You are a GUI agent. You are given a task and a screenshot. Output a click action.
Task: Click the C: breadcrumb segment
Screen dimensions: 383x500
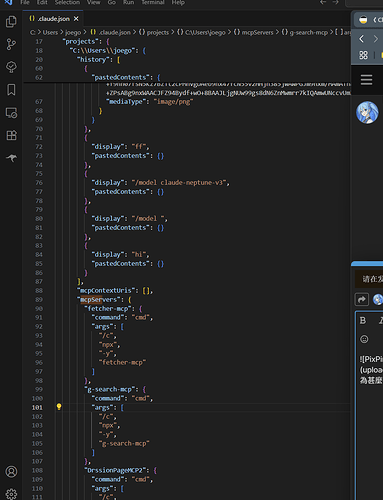33,32
